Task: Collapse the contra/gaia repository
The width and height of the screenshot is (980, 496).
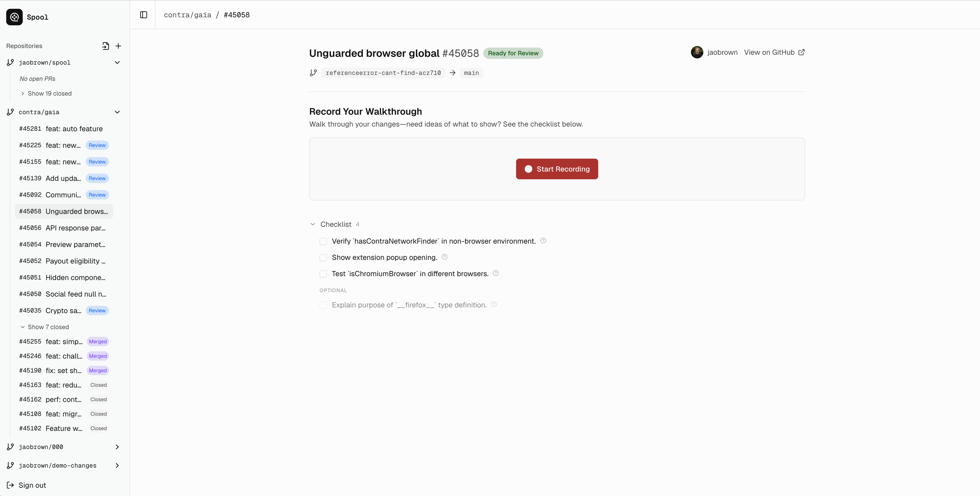Action: (117, 112)
